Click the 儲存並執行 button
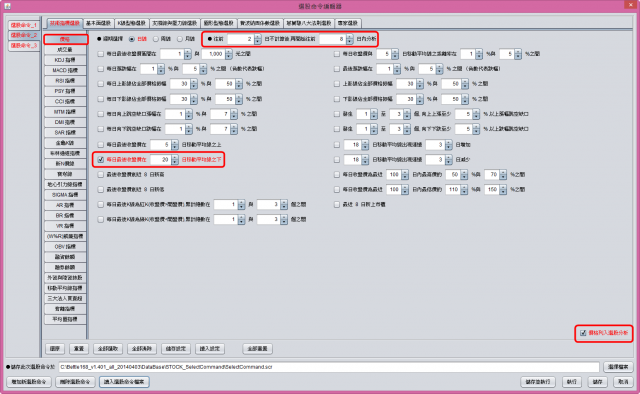The width and height of the screenshot is (640, 394). click(x=538, y=382)
